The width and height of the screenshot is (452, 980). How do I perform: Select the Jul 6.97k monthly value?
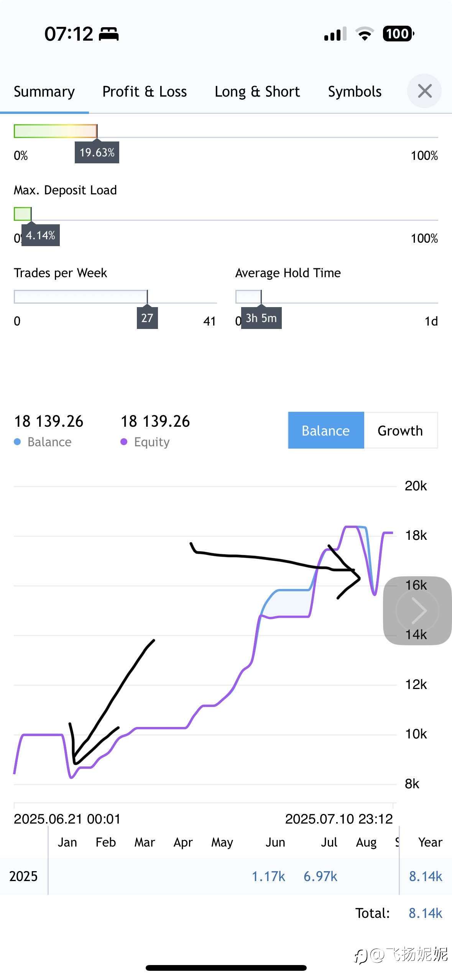321,876
